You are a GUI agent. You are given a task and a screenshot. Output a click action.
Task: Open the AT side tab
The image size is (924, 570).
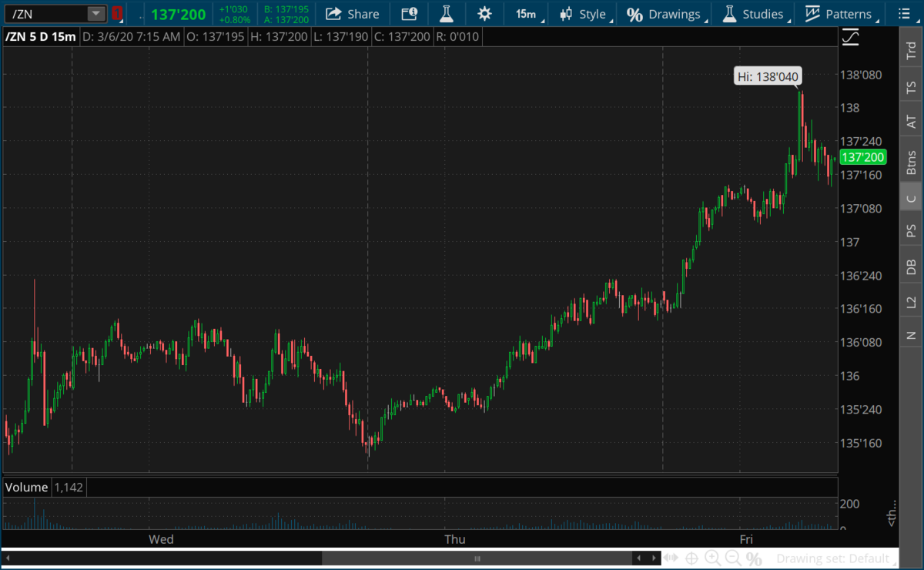point(911,122)
